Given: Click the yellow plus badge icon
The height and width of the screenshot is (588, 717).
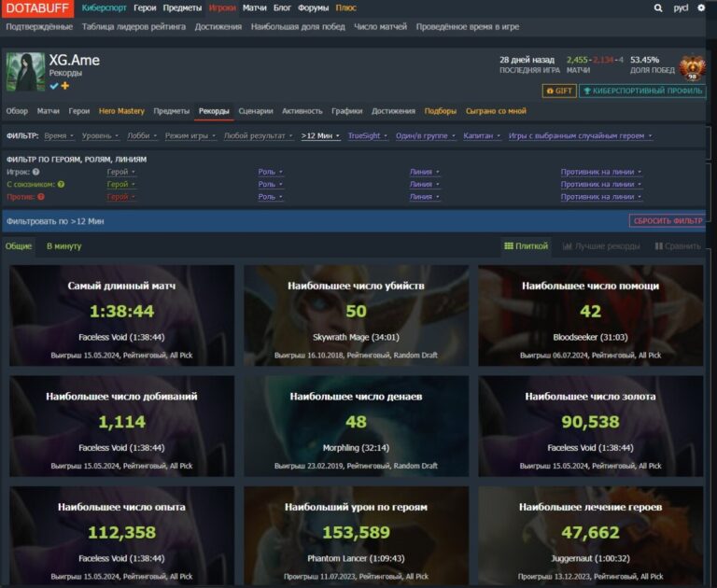Looking at the screenshot, I should [x=65, y=86].
